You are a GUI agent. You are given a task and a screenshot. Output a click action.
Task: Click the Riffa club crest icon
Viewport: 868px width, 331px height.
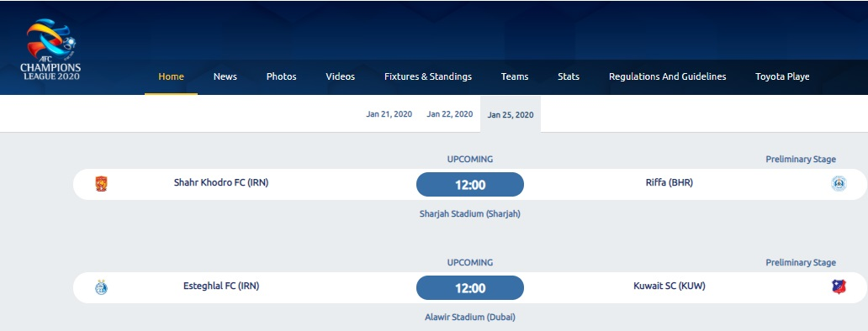[839, 184]
